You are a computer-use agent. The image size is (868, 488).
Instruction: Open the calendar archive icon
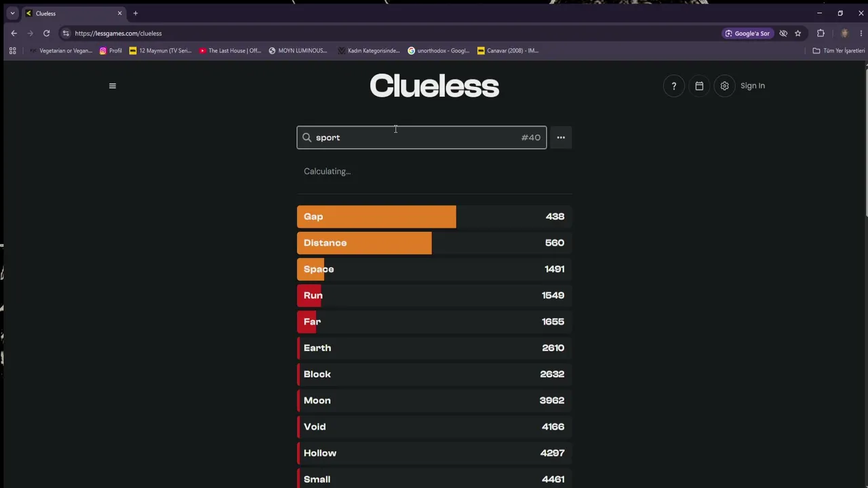(x=699, y=86)
